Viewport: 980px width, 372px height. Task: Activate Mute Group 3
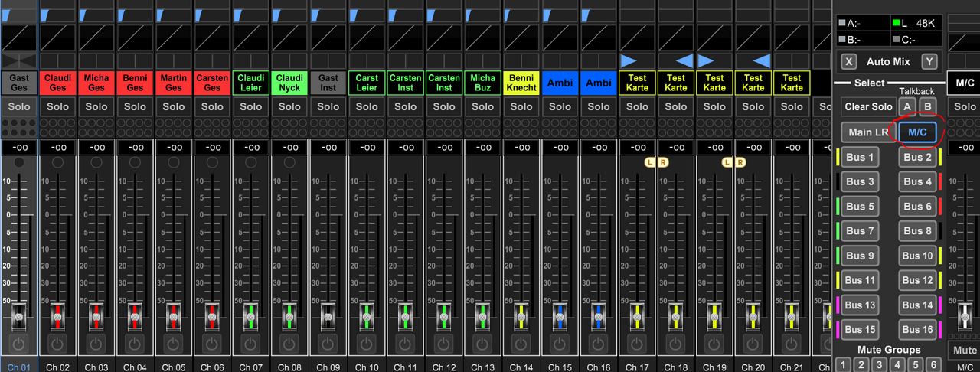click(880, 364)
